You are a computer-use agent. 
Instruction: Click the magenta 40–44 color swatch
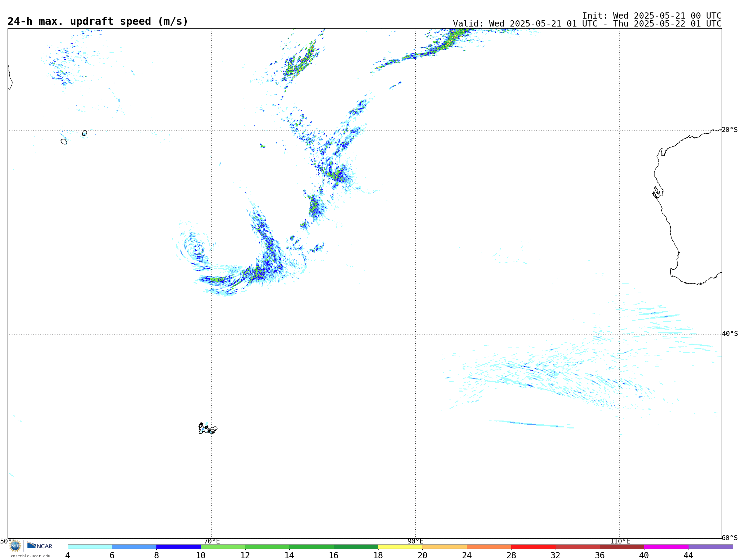tap(666, 547)
